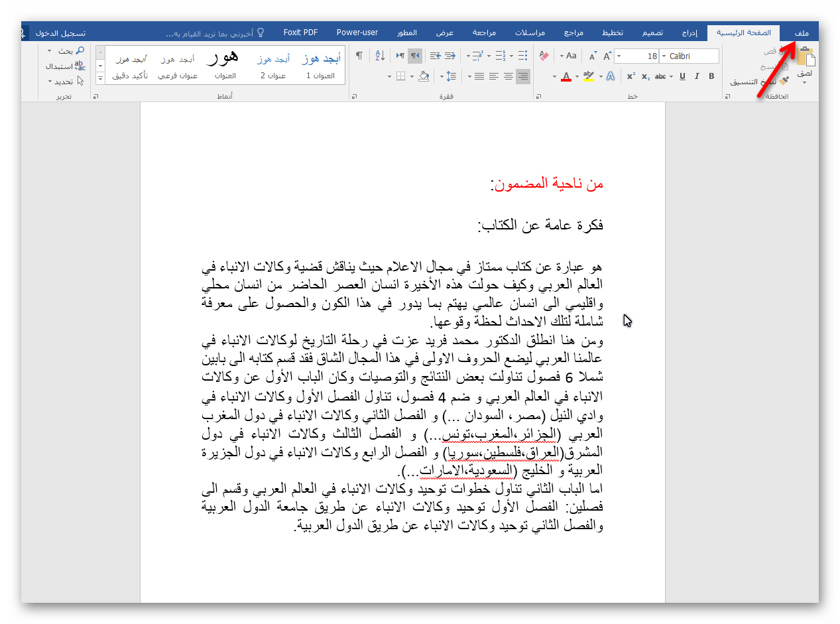The height and width of the screenshot is (624, 840).
Task: Toggle Align Right paragraph alignment
Action: click(x=522, y=76)
